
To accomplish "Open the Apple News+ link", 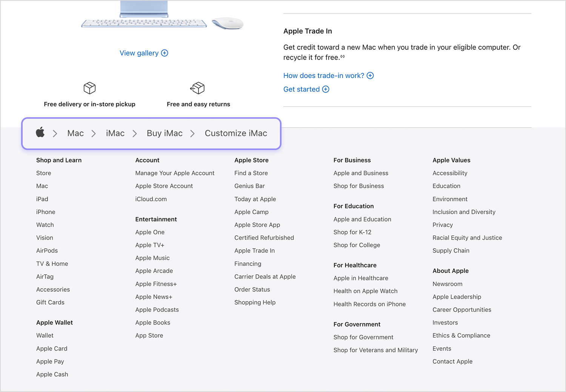I will (x=154, y=297).
